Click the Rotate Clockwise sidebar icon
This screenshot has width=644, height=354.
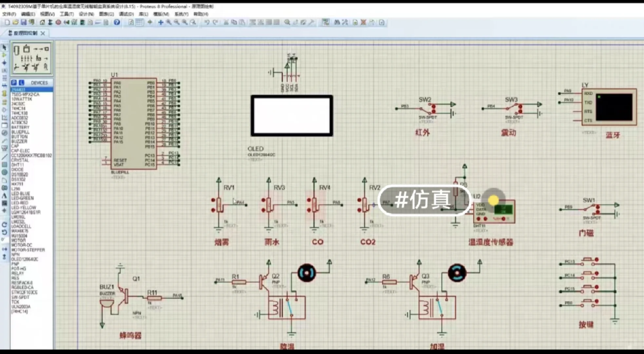coord(4,225)
